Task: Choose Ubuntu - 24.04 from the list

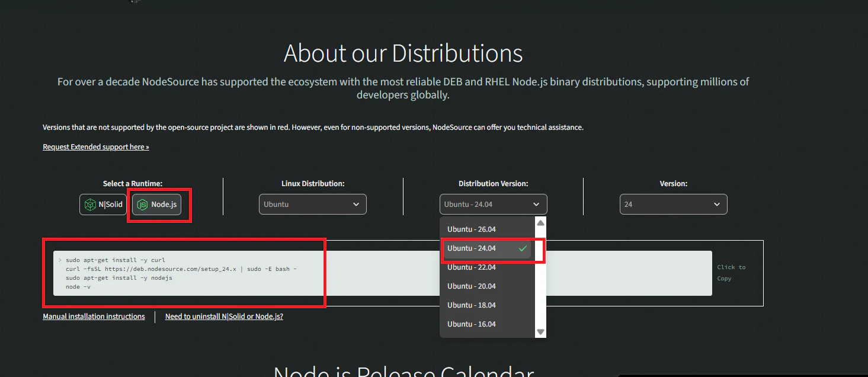Action: tap(487, 248)
